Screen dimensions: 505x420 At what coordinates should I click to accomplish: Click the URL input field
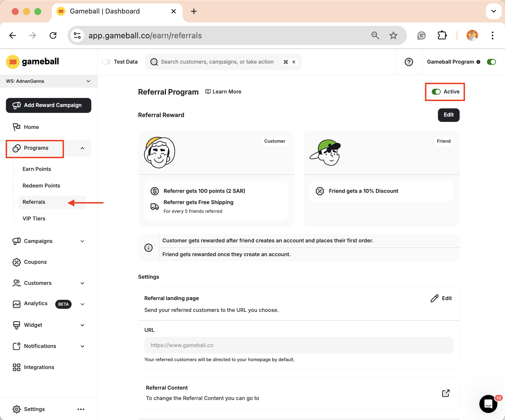point(299,345)
